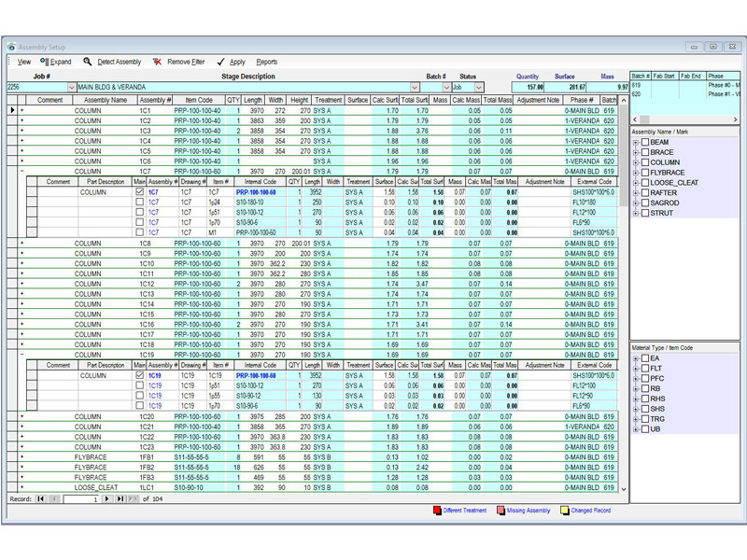This screenshot has width=747, height=560.
Task: Select batch 620 row in batch list
Action: (684, 94)
